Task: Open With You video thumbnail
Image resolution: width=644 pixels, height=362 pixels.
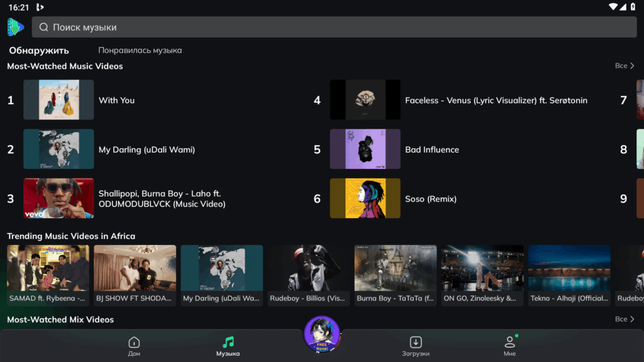Action: pos(58,100)
